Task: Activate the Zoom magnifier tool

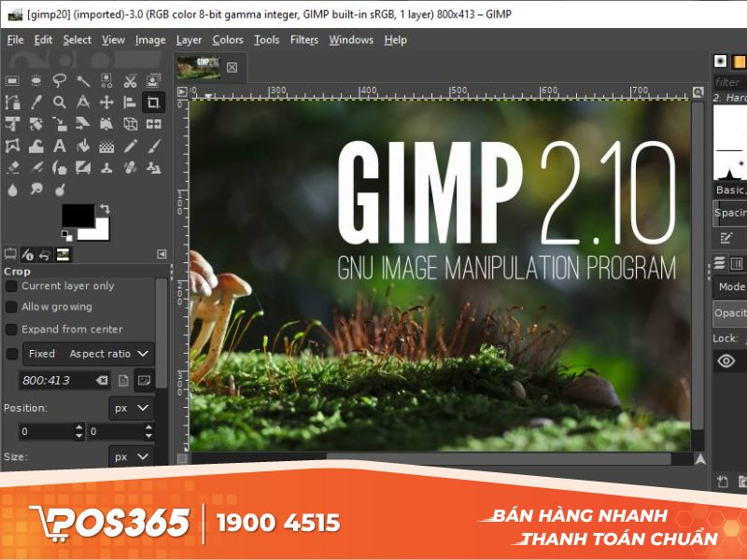Action: (x=60, y=102)
